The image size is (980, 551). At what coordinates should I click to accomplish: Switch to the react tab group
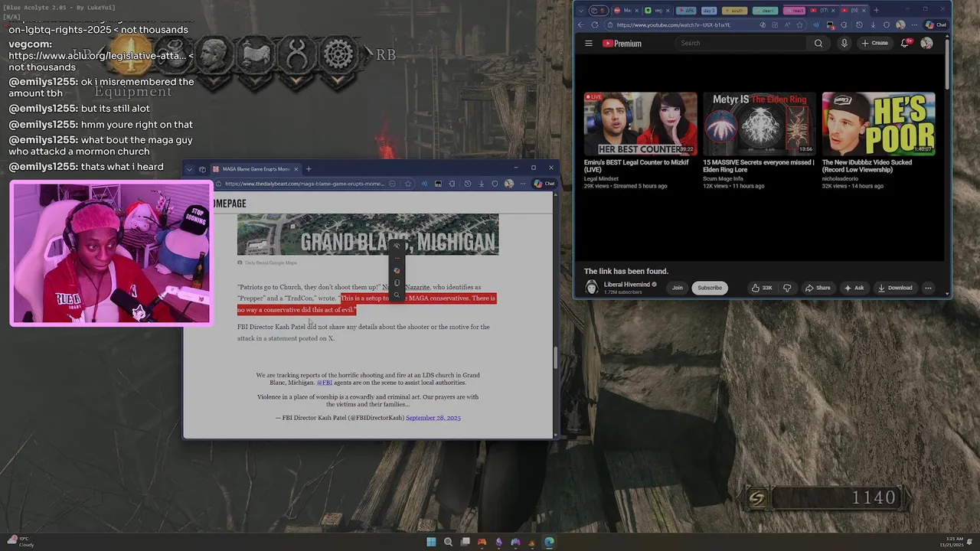[795, 11]
